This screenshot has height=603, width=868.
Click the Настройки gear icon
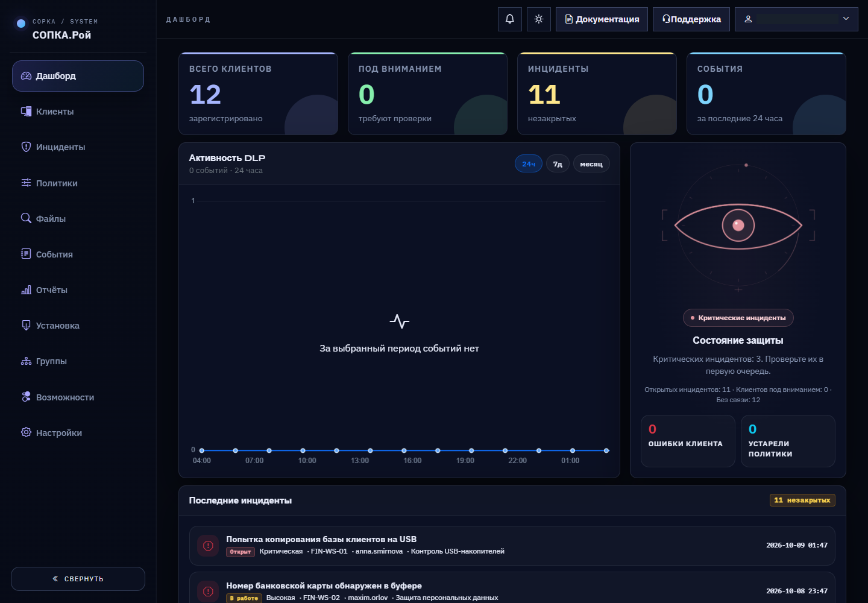[x=26, y=432]
